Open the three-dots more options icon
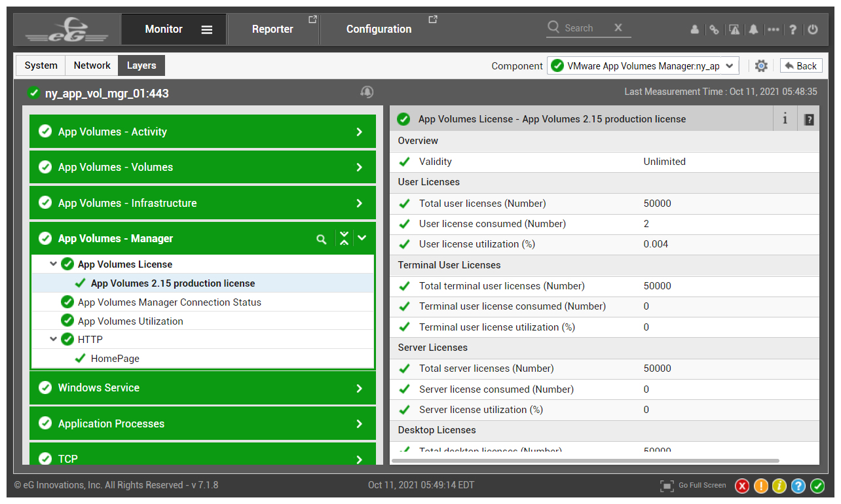The width and height of the screenshot is (841, 504). click(x=774, y=29)
